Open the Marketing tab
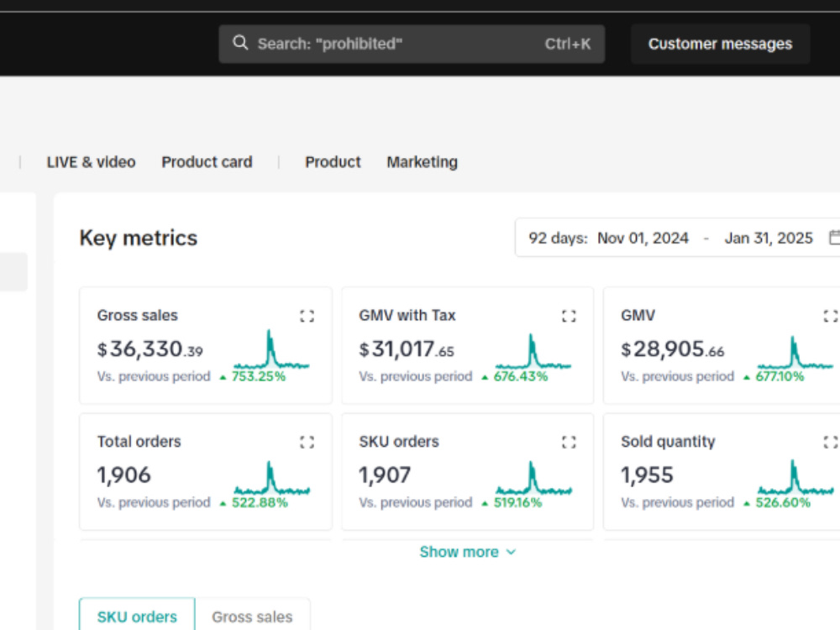The height and width of the screenshot is (630, 840). point(423,162)
